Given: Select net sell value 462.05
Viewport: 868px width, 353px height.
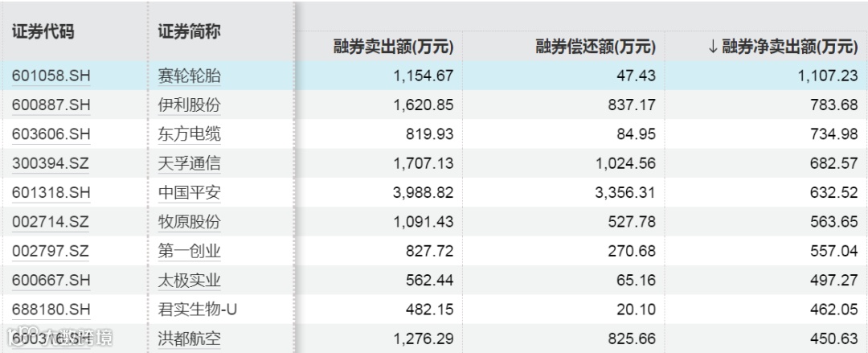Looking at the screenshot, I should [834, 310].
